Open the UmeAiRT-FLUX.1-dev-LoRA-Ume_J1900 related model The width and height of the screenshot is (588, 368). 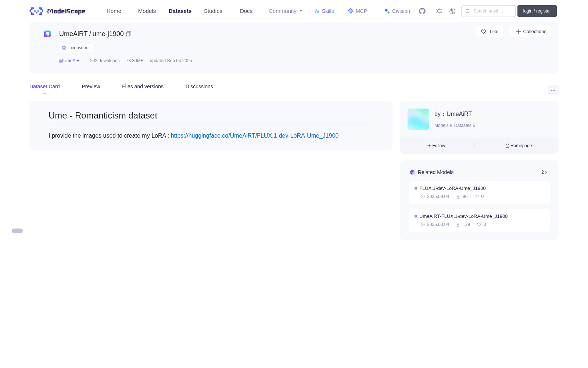[x=479, y=220]
